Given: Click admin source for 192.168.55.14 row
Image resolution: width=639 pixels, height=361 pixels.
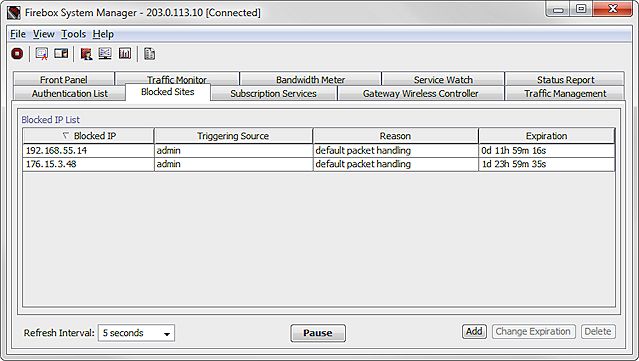Looking at the screenshot, I should [234, 150].
